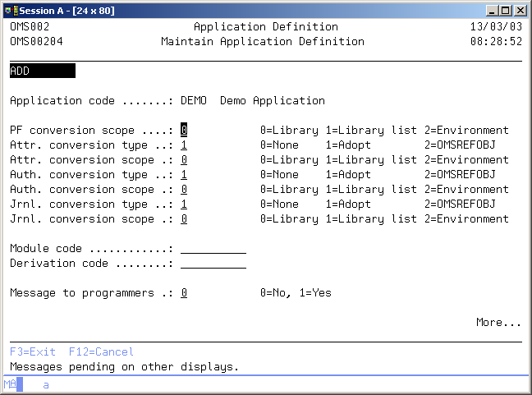
Task: Click the Auth. conversion type value
Action: point(184,175)
